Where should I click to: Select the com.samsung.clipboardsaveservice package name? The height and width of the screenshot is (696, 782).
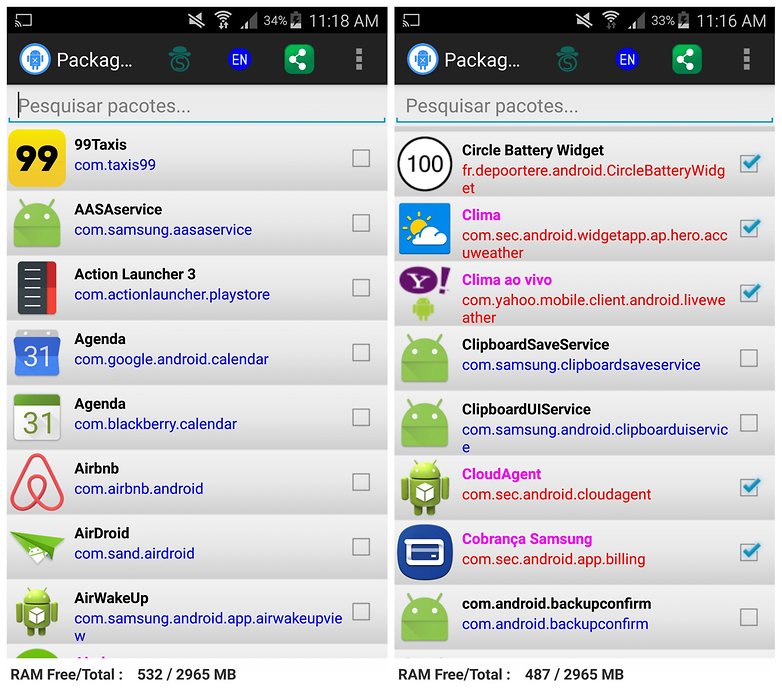coord(581,365)
